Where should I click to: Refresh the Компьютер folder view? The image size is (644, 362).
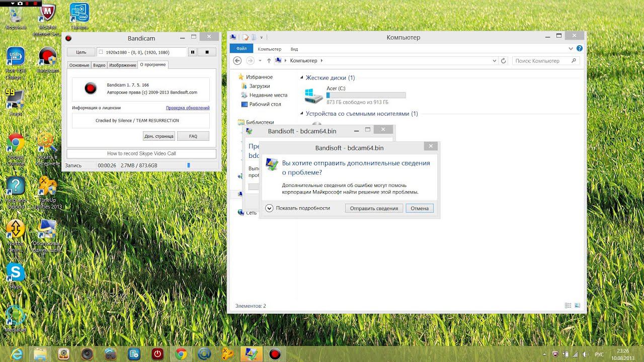point(504,61)
